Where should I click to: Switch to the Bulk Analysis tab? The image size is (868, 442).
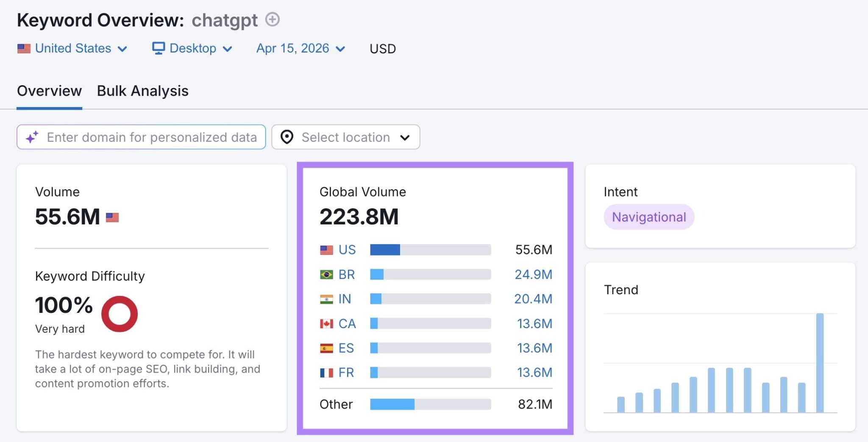point(142,91)
